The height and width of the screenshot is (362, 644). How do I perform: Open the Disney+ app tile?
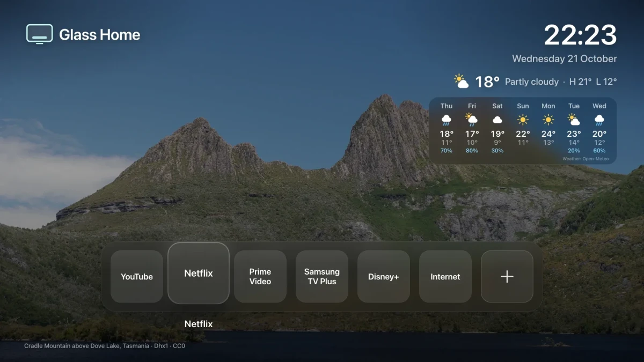click(384, 277)
